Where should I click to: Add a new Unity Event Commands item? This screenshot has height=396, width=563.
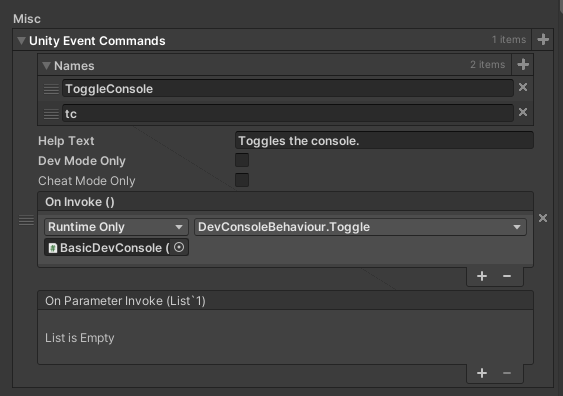[543, 39]
